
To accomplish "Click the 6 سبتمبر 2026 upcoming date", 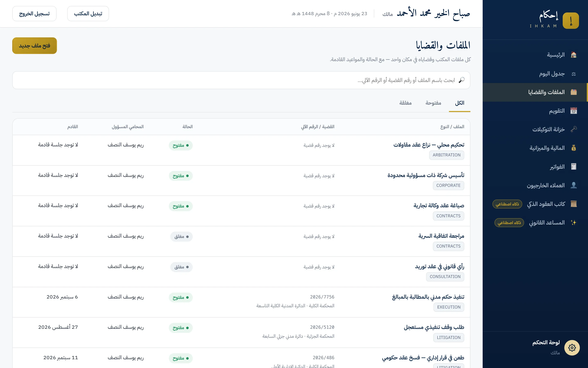I will [x=62, y=297].
